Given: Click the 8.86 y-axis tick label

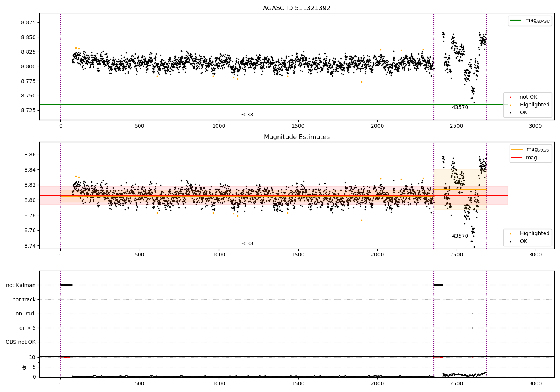Looking at the screenshot, I should pos(30,155).
